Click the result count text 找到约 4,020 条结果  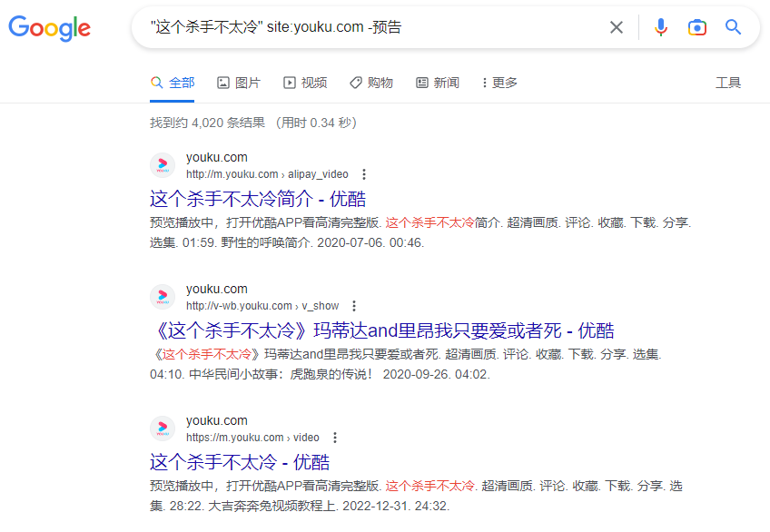[207, 123]
